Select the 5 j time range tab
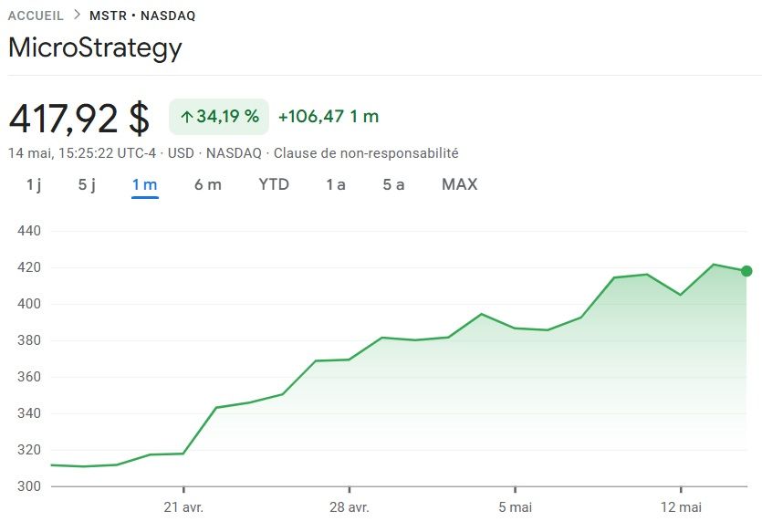This screenshot has width=762, height=532. [x=87, y=184]
